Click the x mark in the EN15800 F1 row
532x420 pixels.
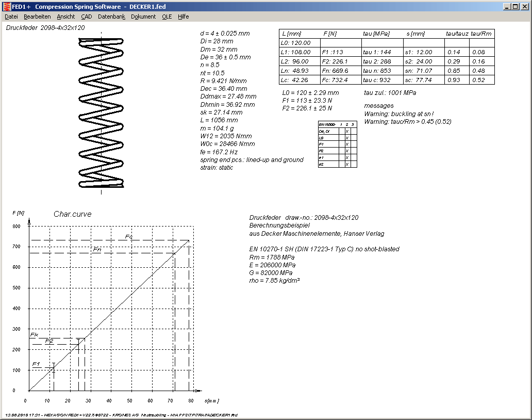[x=347, y=144]
